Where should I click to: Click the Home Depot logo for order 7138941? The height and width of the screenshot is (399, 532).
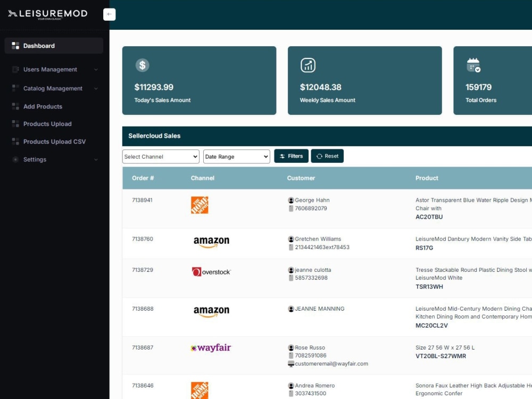[199, 205]
